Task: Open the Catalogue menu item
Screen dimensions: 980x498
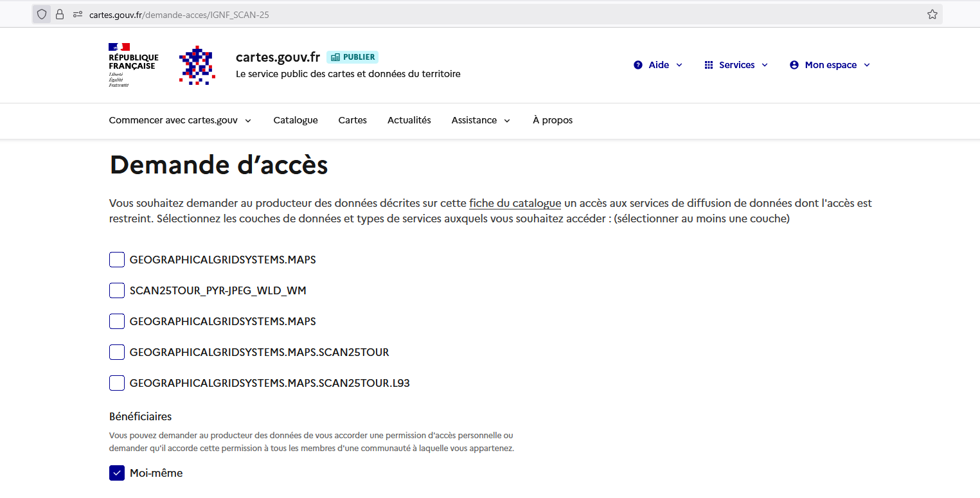Action: pos(295,120)
